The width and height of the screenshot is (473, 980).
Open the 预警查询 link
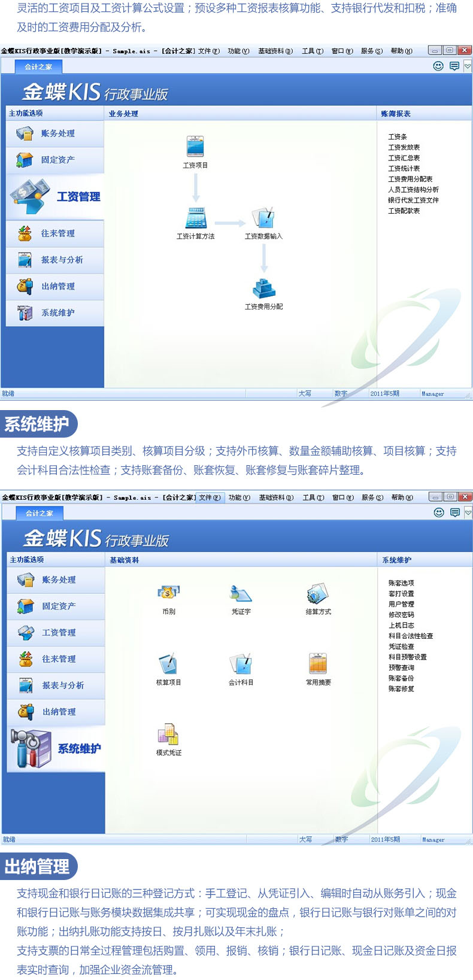[x=401, y=668]
